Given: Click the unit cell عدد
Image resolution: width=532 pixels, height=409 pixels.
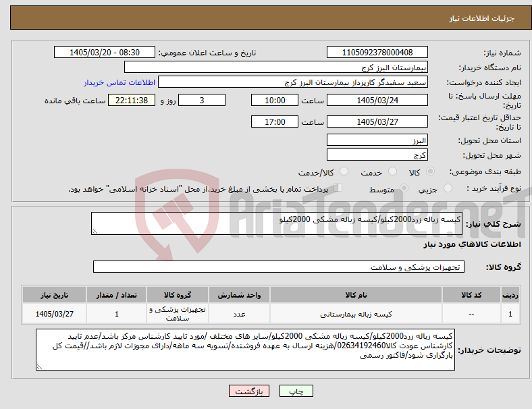Looking at the screenshot, I should coord(239,314).
